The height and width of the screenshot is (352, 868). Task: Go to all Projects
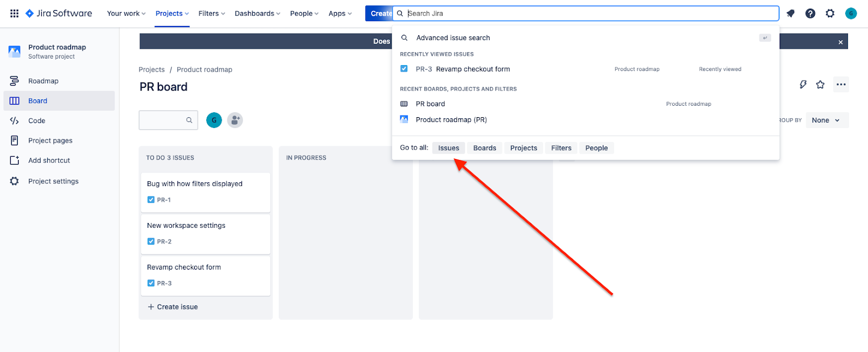coord(524,148)
